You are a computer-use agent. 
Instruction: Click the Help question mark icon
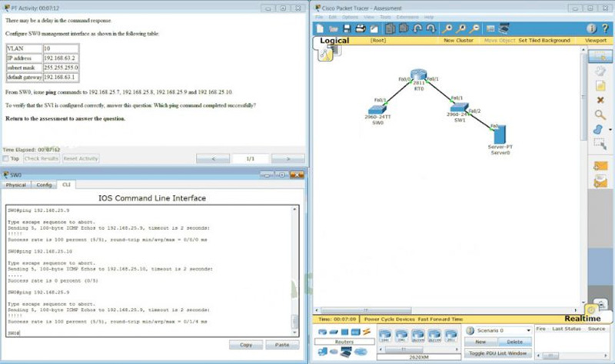click(605, 28)
